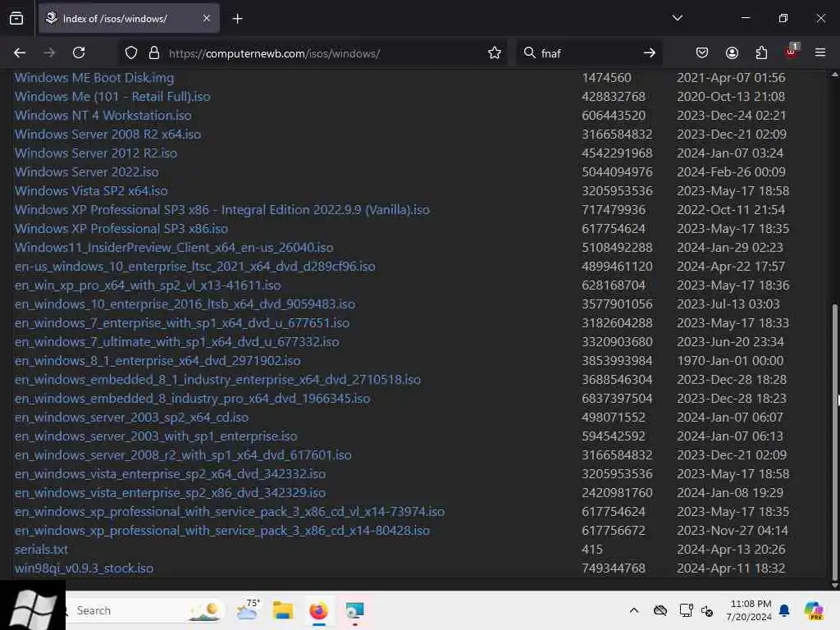
Task: Select the Index of /isos/windows/ tab
Action: [x=129, y=18]
